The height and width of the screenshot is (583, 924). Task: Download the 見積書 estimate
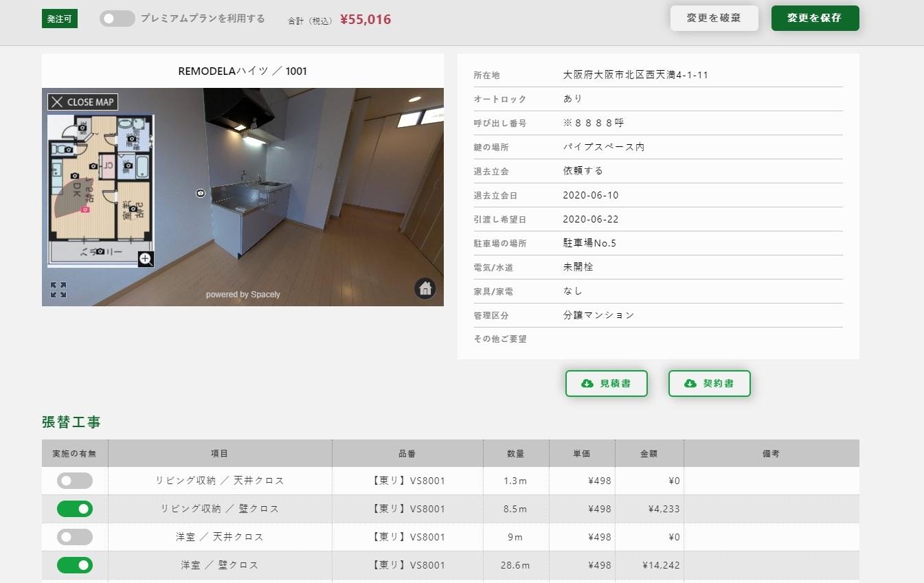click(x=606, y=383)
